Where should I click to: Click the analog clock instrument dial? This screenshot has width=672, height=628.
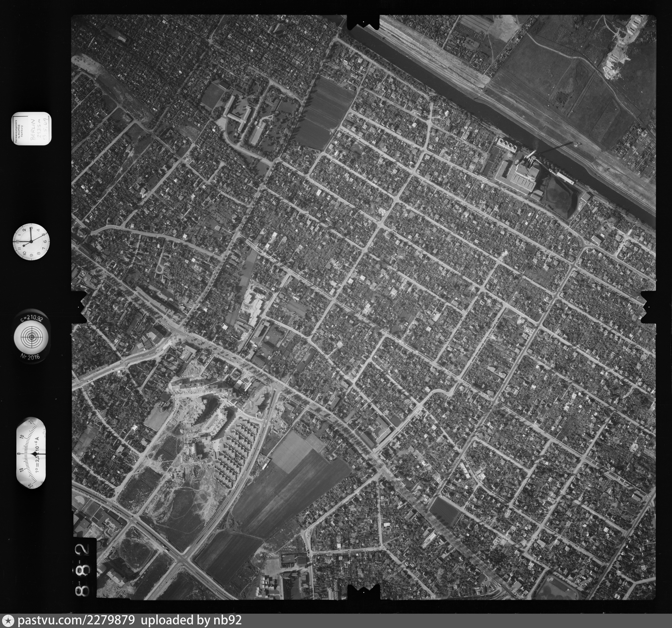click(31, 241)
